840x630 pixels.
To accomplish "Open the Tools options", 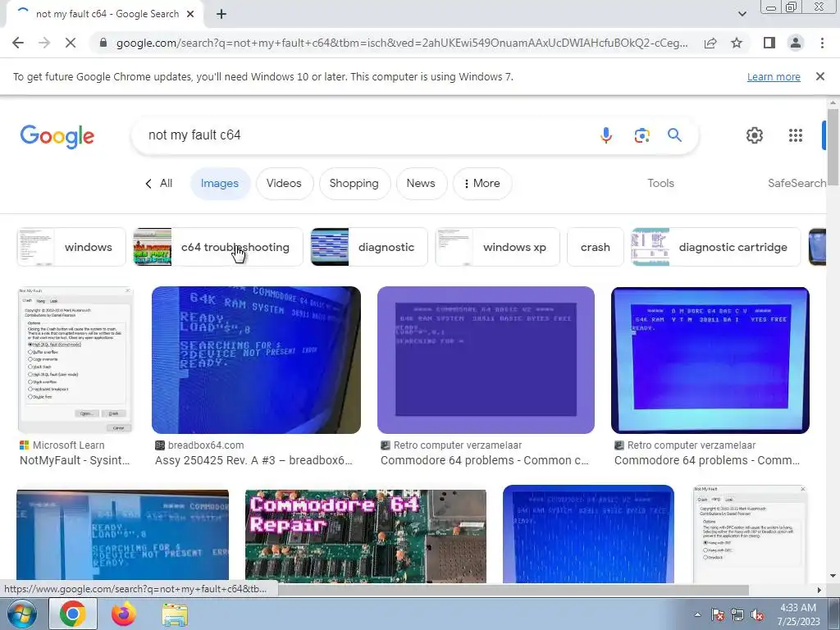I will point(660,183).
